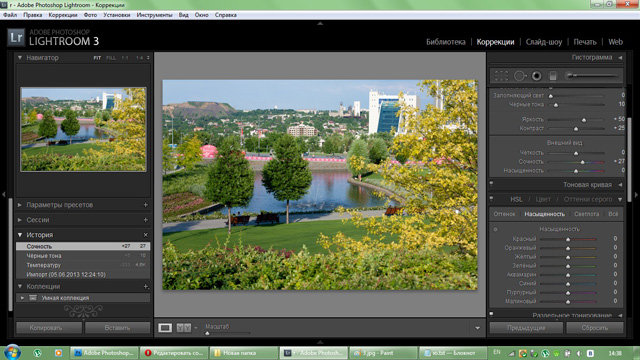Viewport: 640px width, 360px height.
Task: Collapse the История panel
Action: [x=20, y=235]
